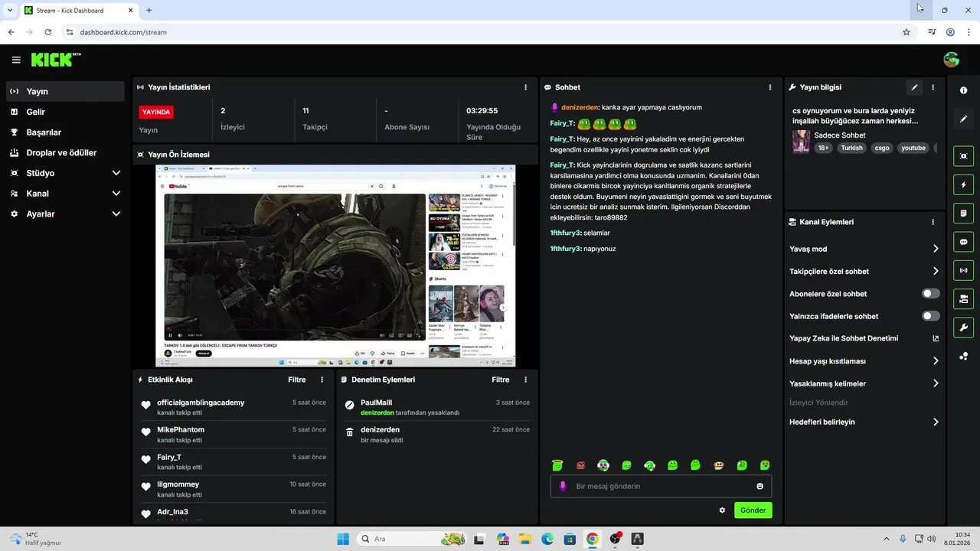This screenshot has width=980, height=551.
Task: Click the purple microphone icon in chat box
Action: (563, 486)
